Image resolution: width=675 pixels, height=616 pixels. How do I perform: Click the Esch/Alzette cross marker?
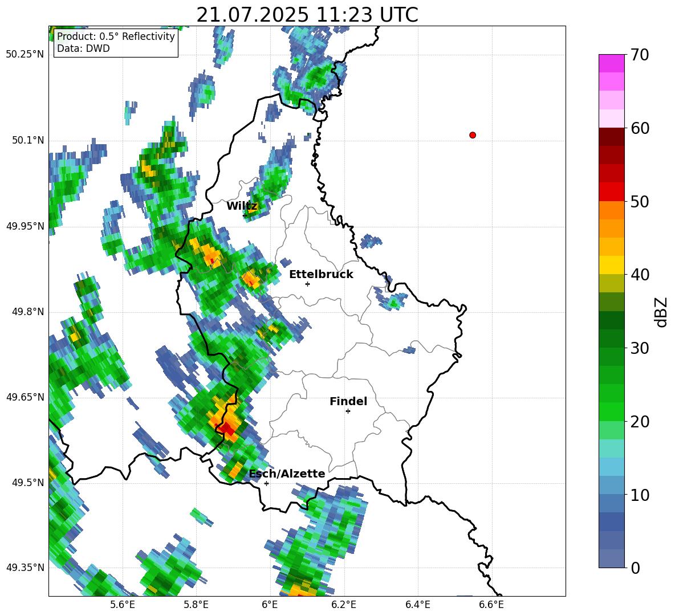click(266, 483)
